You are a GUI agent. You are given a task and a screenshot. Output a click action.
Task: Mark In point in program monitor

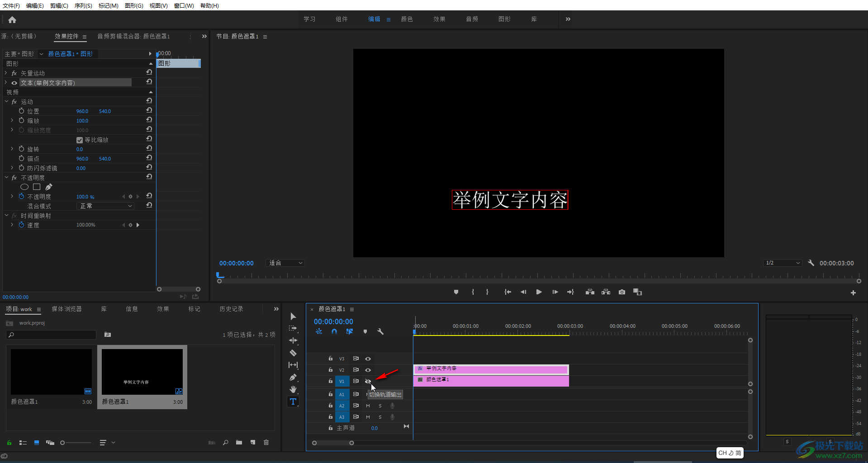coord(473,292)
